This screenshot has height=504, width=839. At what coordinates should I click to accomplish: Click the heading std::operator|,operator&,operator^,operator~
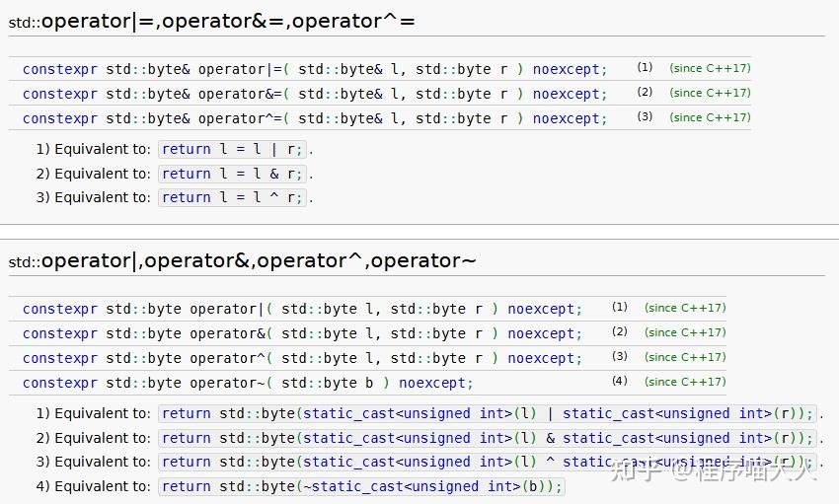coord(243,260)
